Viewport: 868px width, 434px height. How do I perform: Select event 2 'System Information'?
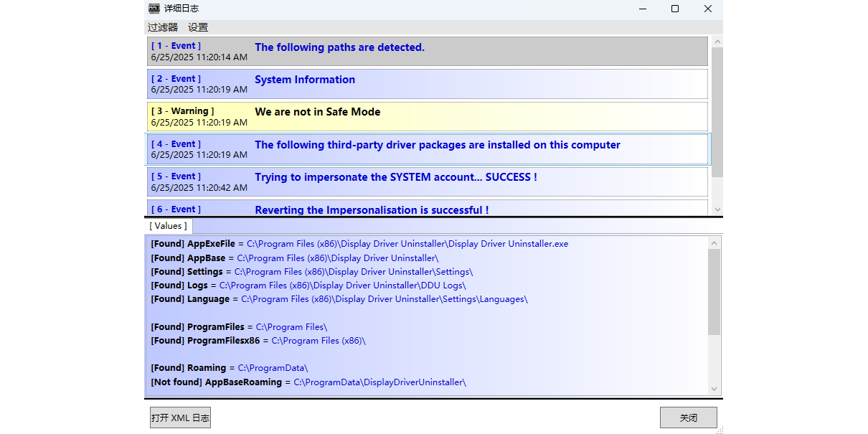click(428, 84)
